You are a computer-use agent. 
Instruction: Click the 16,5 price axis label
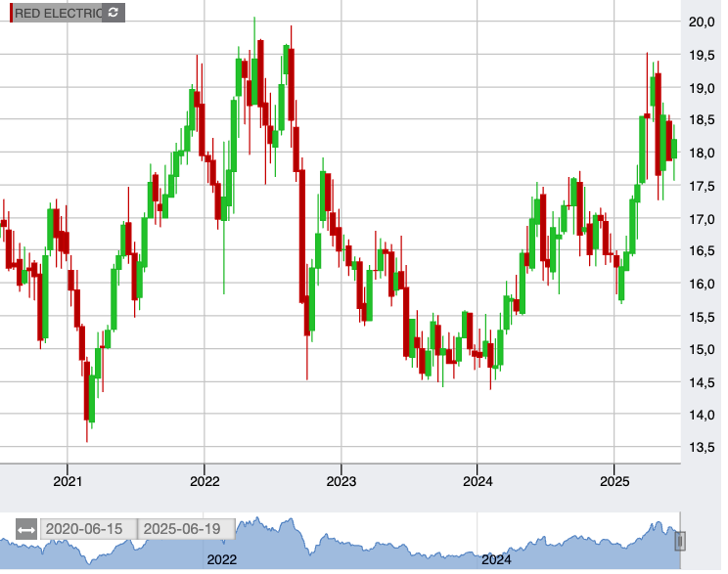tap(702, 251)
